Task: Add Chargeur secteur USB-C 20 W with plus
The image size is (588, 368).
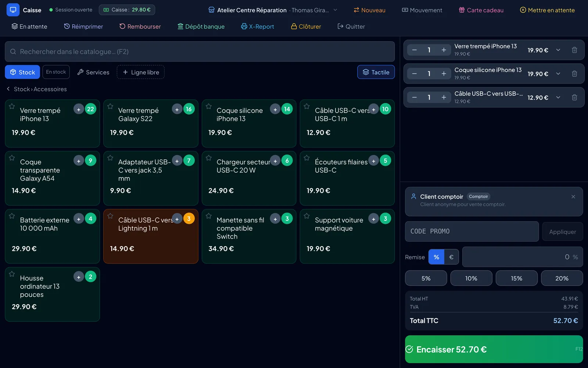Action: [275, 161]
